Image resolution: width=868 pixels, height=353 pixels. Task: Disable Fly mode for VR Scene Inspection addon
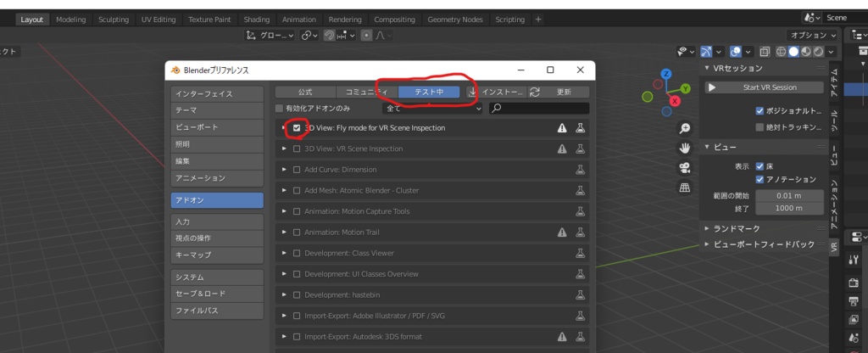(x=297, y=128)
